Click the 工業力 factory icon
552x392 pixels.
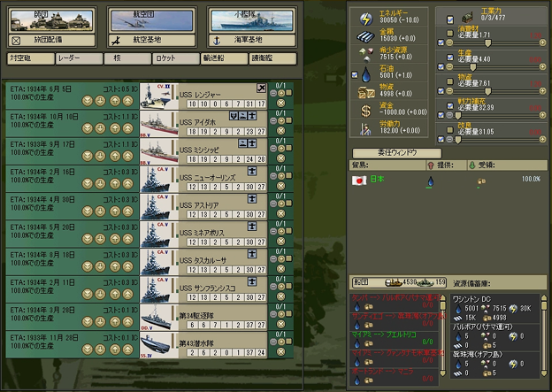click(x=467, y=18)
